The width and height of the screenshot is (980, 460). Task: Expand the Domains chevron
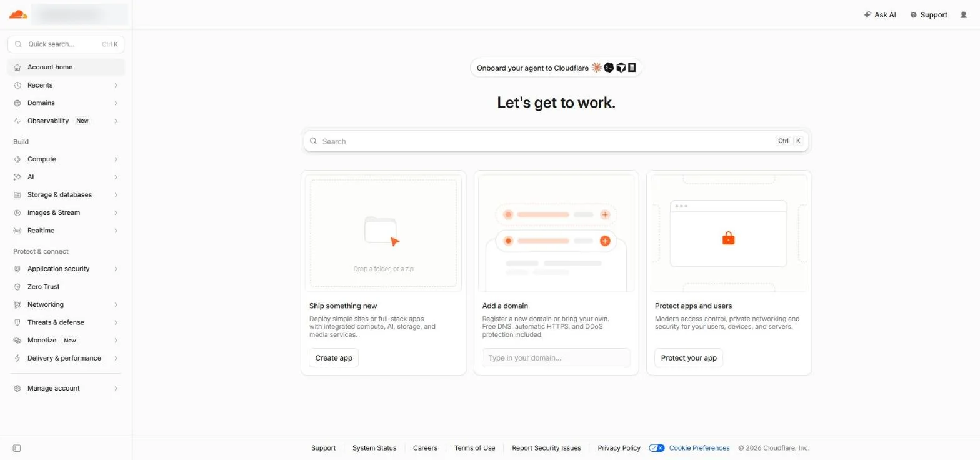tap(116, 103)
